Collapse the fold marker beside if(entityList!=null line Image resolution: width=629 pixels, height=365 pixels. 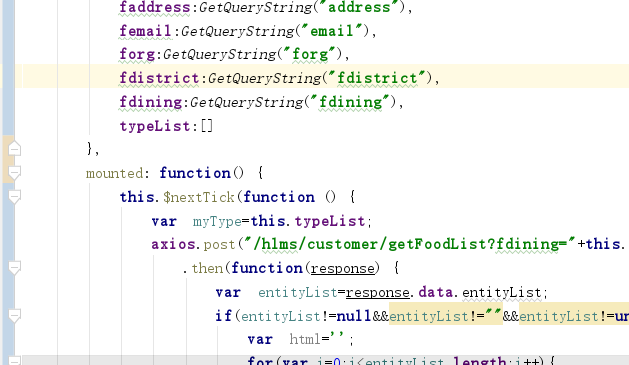click(14, 316)
